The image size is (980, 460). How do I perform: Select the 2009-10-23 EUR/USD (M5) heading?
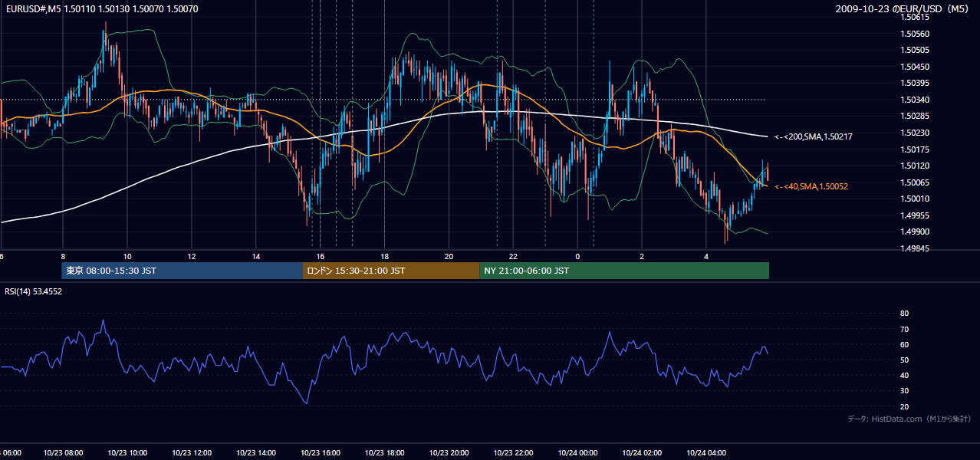pos(903,8)
